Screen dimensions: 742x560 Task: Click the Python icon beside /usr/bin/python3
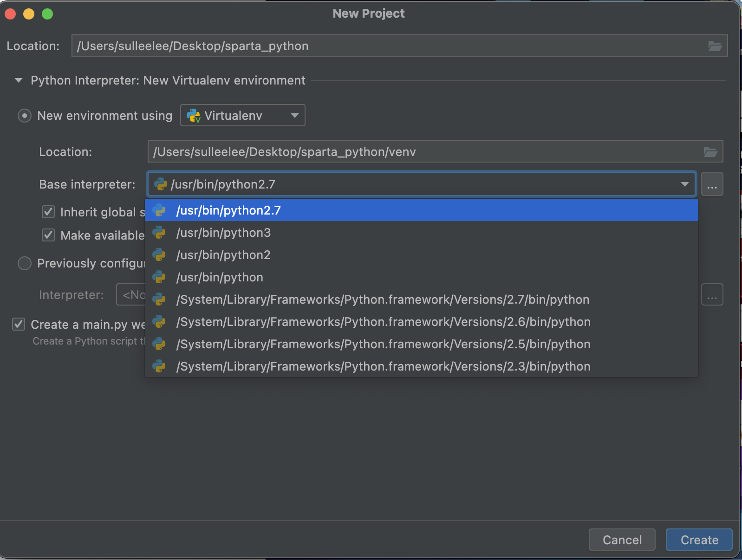click(159, 232)
